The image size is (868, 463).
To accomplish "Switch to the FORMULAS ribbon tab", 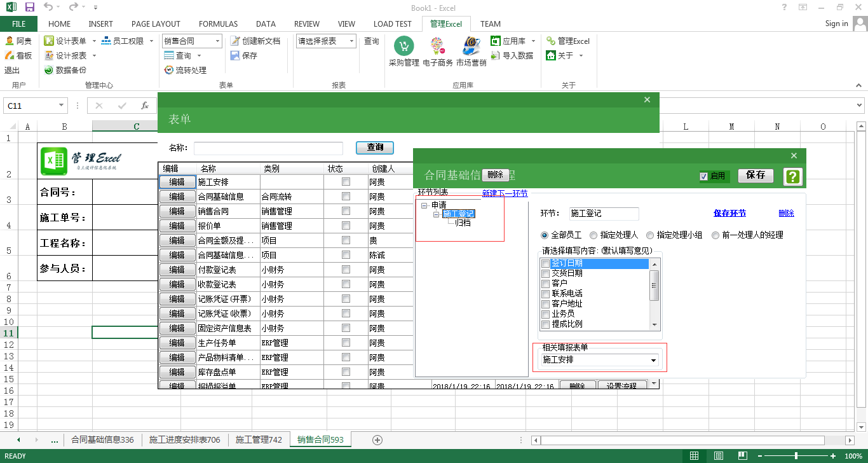I will pos(218,24).
